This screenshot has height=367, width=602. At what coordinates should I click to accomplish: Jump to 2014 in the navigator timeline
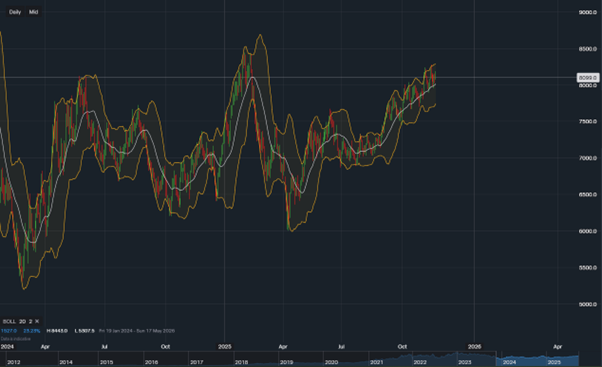pyautogui.click(x=66, y=362)
